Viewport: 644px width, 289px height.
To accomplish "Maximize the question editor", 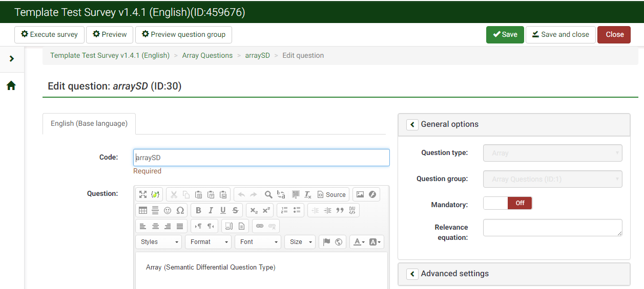I will 143,194.
